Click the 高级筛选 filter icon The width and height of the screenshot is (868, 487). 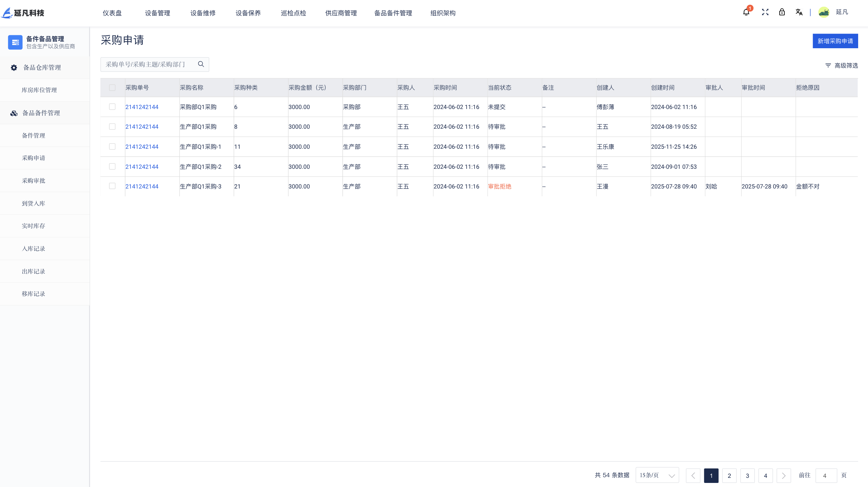click(828, 66)
